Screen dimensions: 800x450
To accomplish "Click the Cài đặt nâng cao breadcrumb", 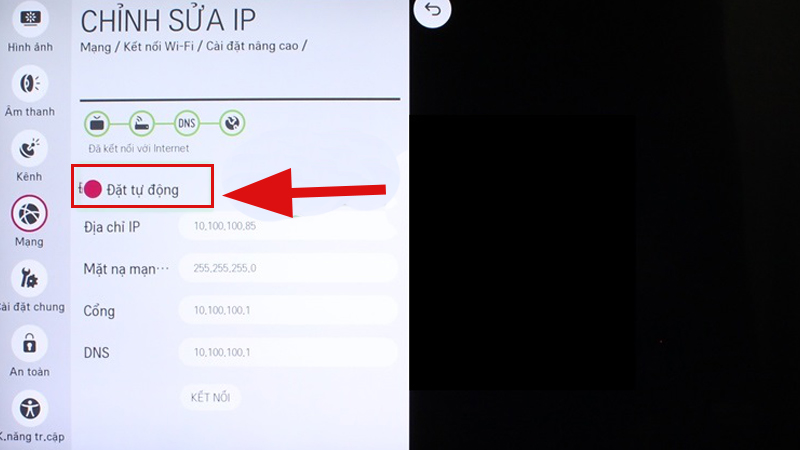I will [x=252, y=46].
